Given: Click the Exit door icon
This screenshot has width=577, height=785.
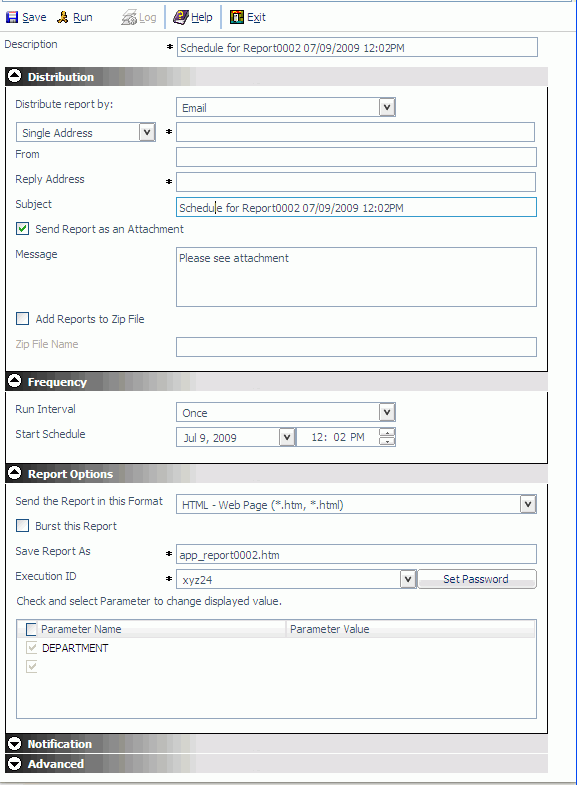Looking at the screenshot, I should [x=237, y=18].
